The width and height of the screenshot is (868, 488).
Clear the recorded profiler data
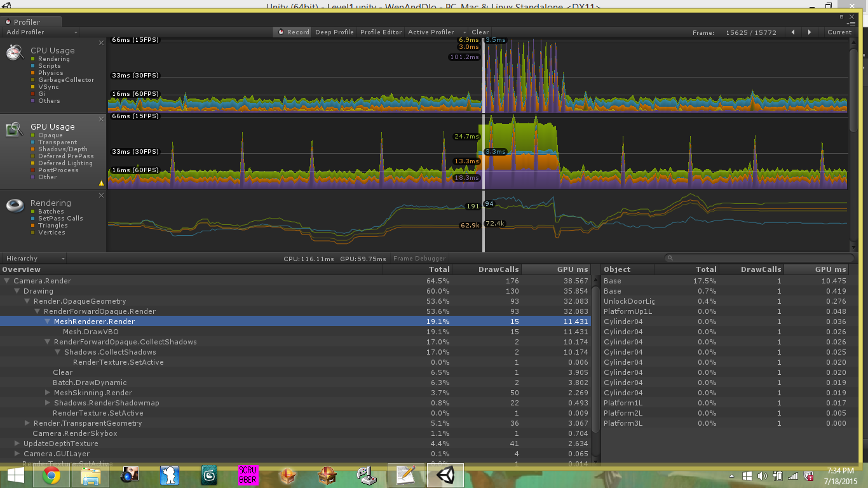pyautogui.click(x=480, y=32)
